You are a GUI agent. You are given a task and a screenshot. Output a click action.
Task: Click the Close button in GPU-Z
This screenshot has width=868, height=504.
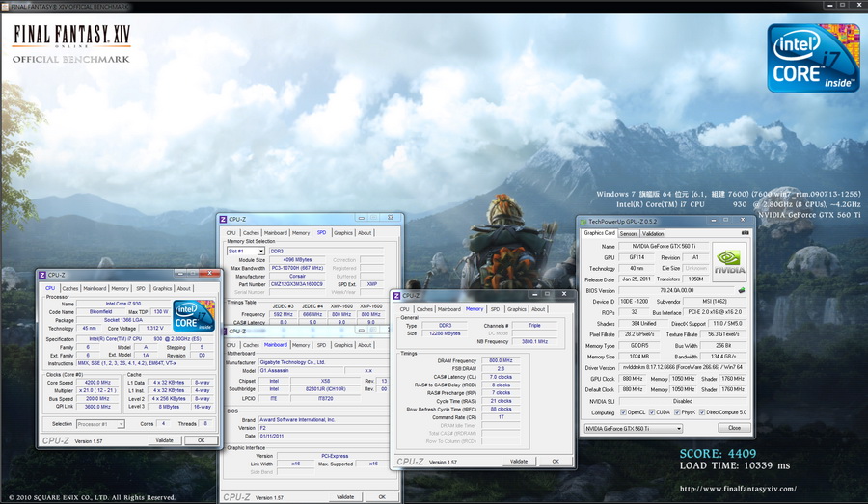pyautogui.click(x=735, y=428)
